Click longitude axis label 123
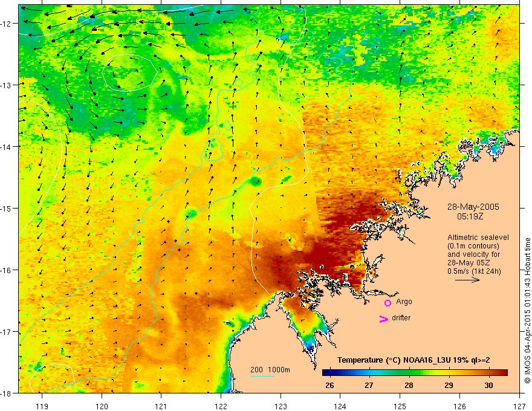Viewport: 532px width, 411px height. coord(281,406)
